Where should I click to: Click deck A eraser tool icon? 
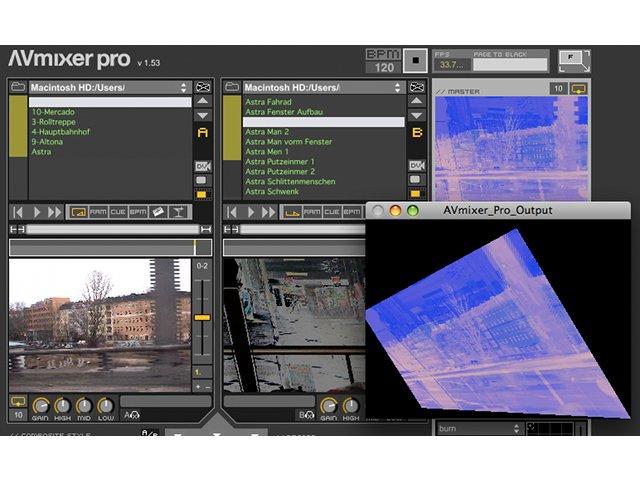[158, 212]
